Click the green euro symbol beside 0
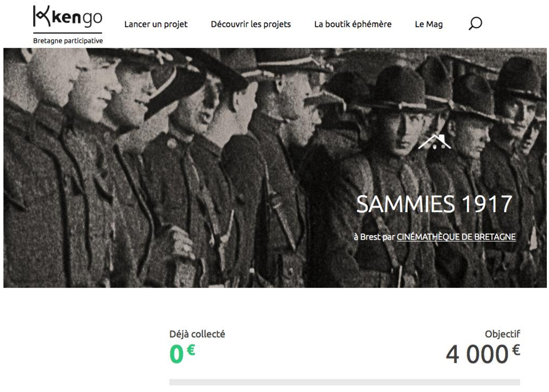The image size is (549, 392). pyautogui.click(x=191, y=350)
